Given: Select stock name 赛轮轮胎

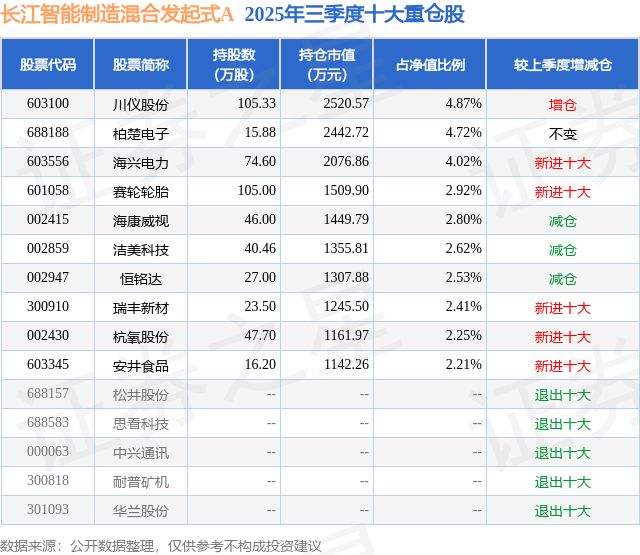Looking at the screenshot, I should click(141, 192).
